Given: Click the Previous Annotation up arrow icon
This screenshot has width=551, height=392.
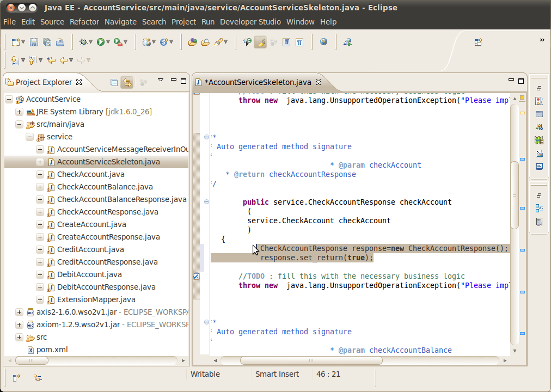Looking at the screenshot, I should [x=32, y=60].
